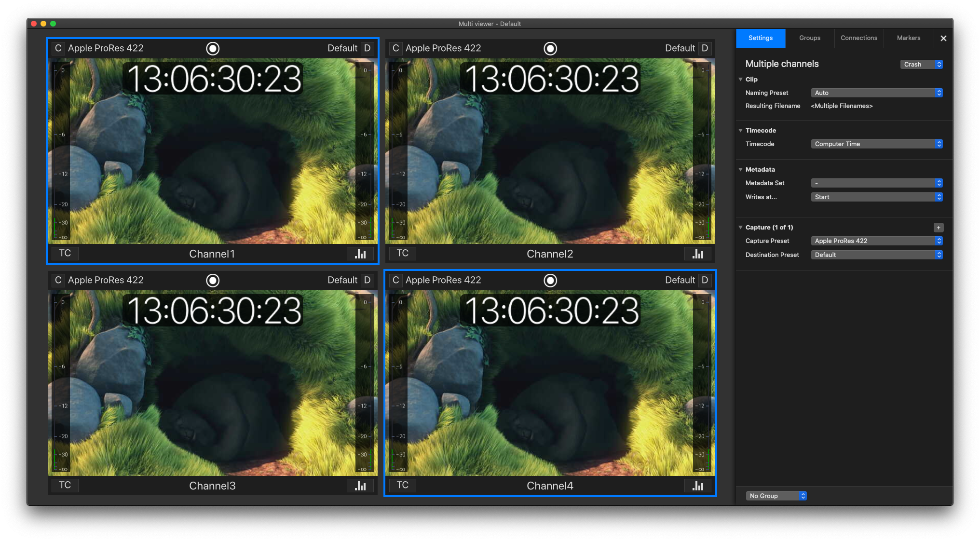Viewport: 980px width, 541px height.
Task: Collapse the Capture (1 of 1) section
Action: [x=741, y=227]
